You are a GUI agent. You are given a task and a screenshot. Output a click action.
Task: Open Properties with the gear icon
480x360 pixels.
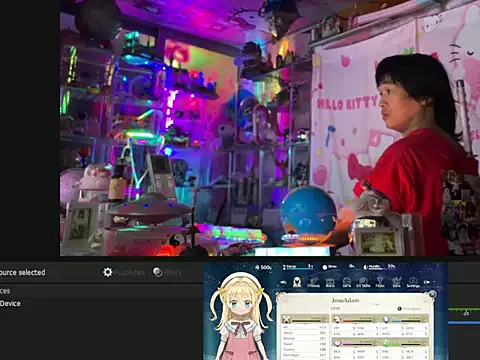tap(124, 272)
